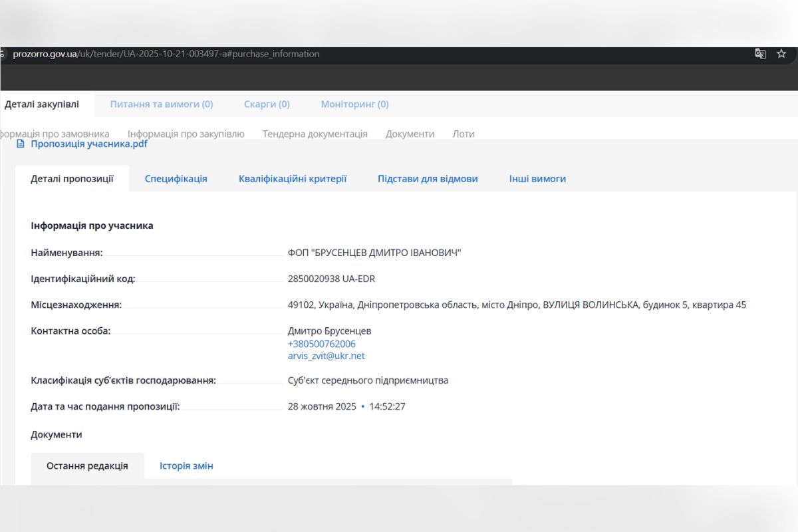Switch to Питання та вимоги (0) tab
The height and width of the screenshot is (532, 798).
[162, 104]
